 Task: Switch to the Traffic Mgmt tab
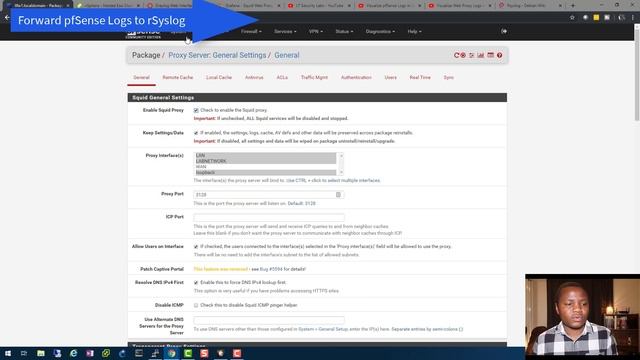(314, 77)
